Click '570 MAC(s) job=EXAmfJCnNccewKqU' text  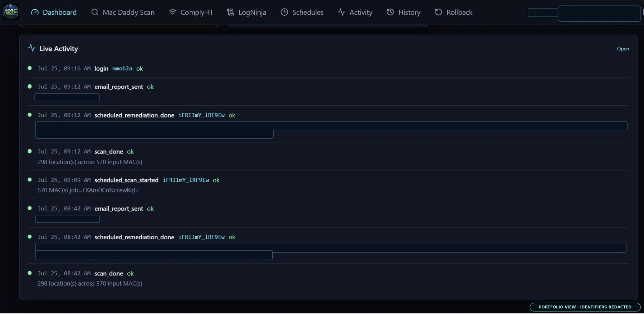pyautogui.click(x=88, y=190)
